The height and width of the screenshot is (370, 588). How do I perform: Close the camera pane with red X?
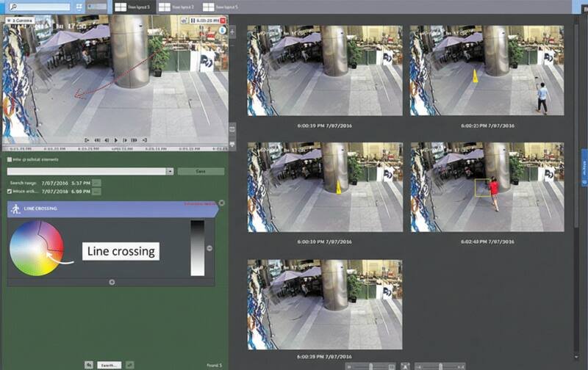[223, 21]
